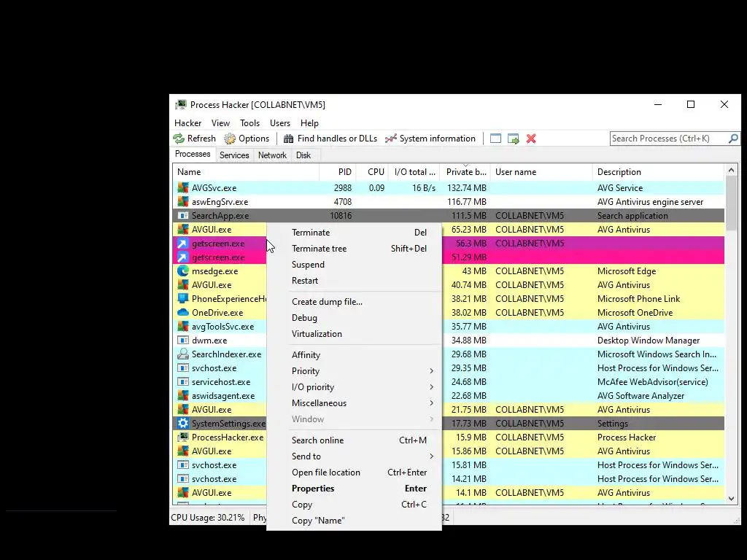Open the Tools menu
747x560 pixels.
pyautogui.click(x=249, y=122)
